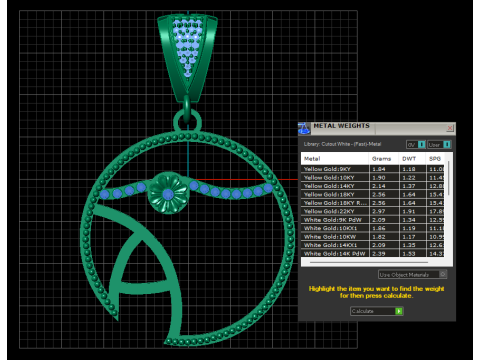Viewport: 480px width, 360px height.
Task: Select the White Gold:14KX1 row
Action: [372, 245]
